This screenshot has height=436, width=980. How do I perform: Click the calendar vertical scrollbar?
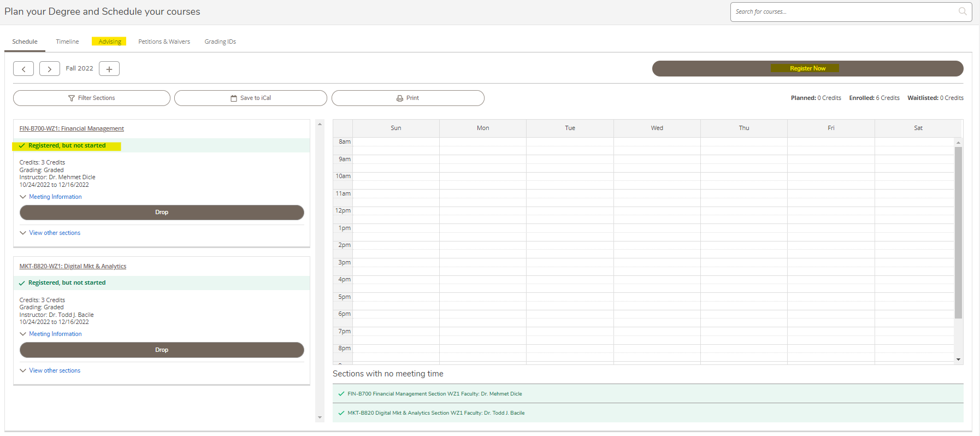coord(958,232)
